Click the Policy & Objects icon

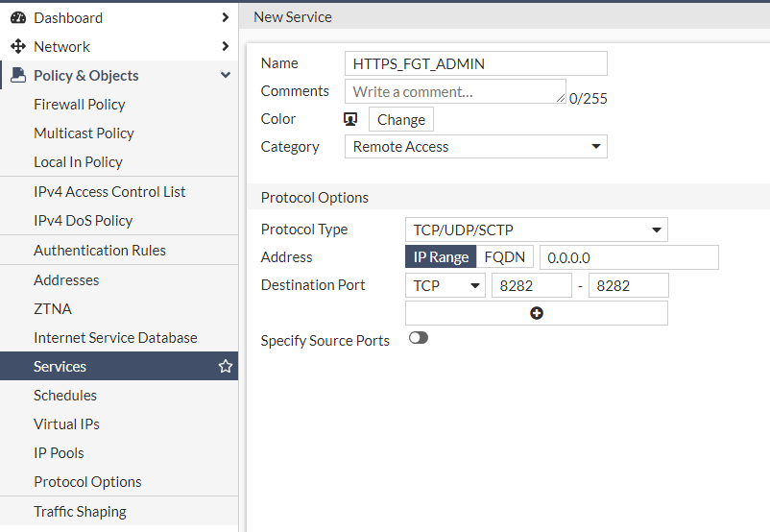click(x=18, y=75)
